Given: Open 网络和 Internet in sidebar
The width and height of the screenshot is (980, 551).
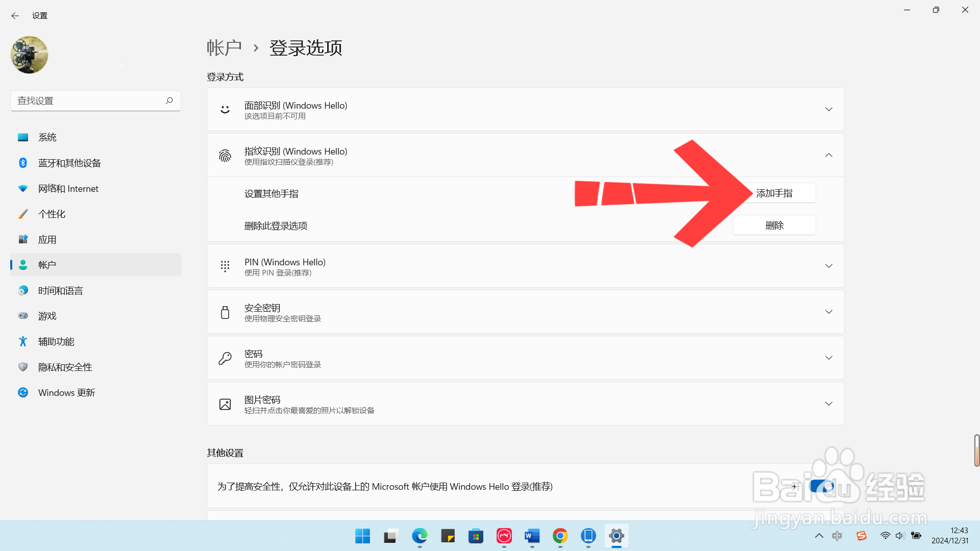Looking at the screenshot, I should (95, 188).
